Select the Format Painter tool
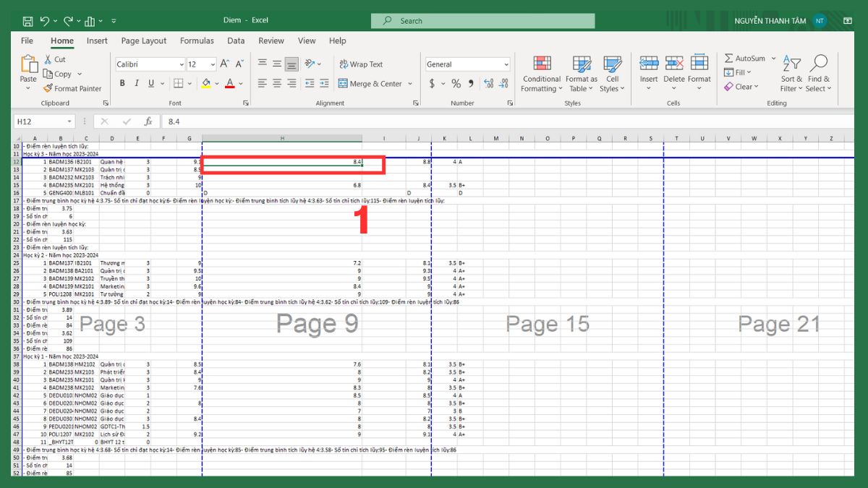This screenshot has height=488, width=868. click(72, 88)
